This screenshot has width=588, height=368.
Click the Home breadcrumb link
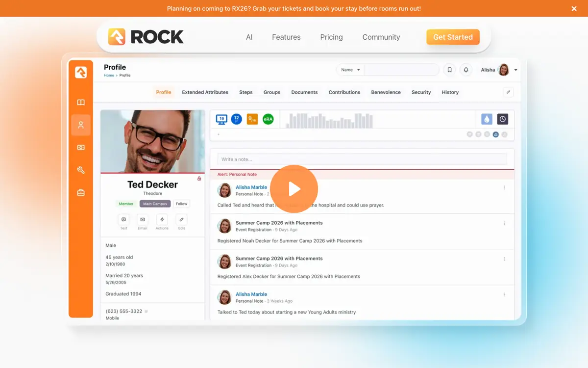(109, 76)
